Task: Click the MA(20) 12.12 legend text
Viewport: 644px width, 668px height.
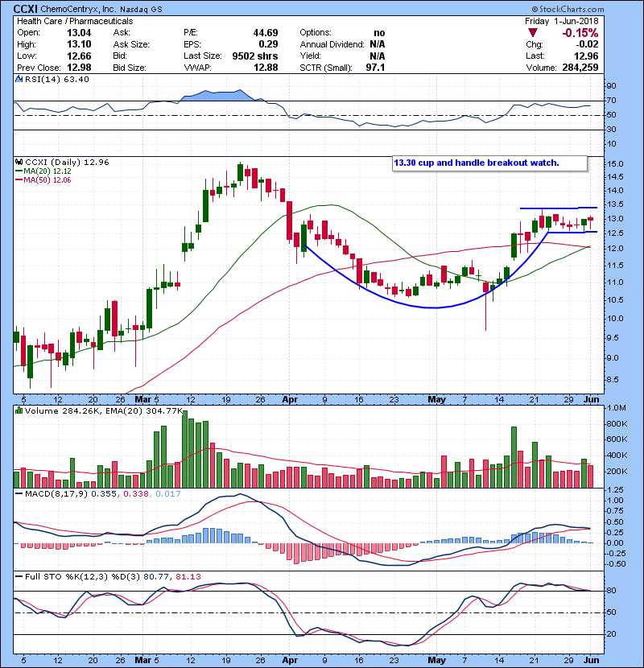Action: (x=47, y=171)
